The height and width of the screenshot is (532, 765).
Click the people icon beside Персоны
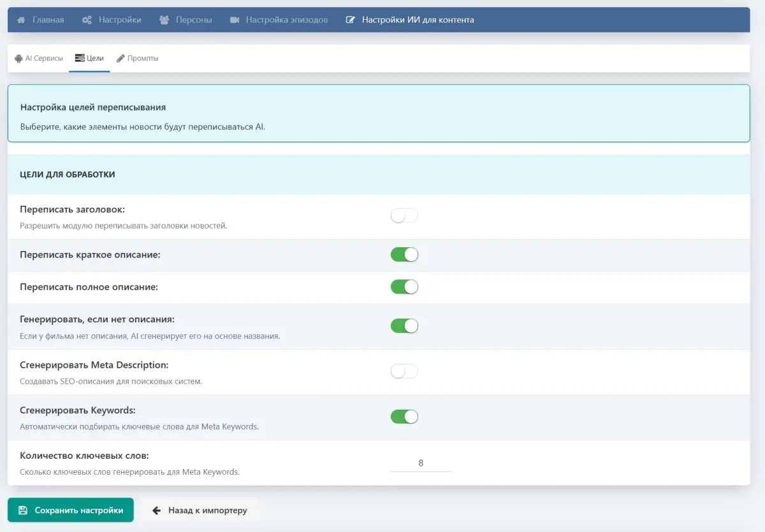click(x=164, y=20)
